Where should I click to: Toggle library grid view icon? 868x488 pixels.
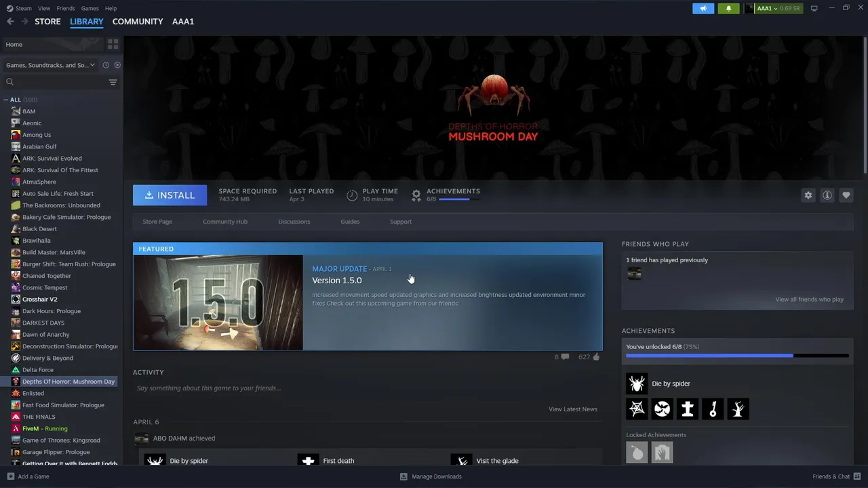[x=113, y=44]
